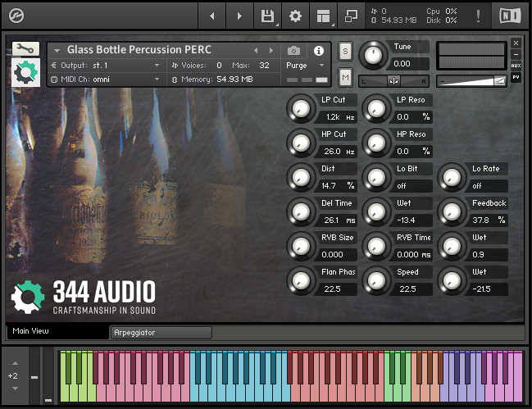Viewport: 532px width, 409px height.
Task: Click the delay Wet knob at -13.4
Action: click(376, 212)
